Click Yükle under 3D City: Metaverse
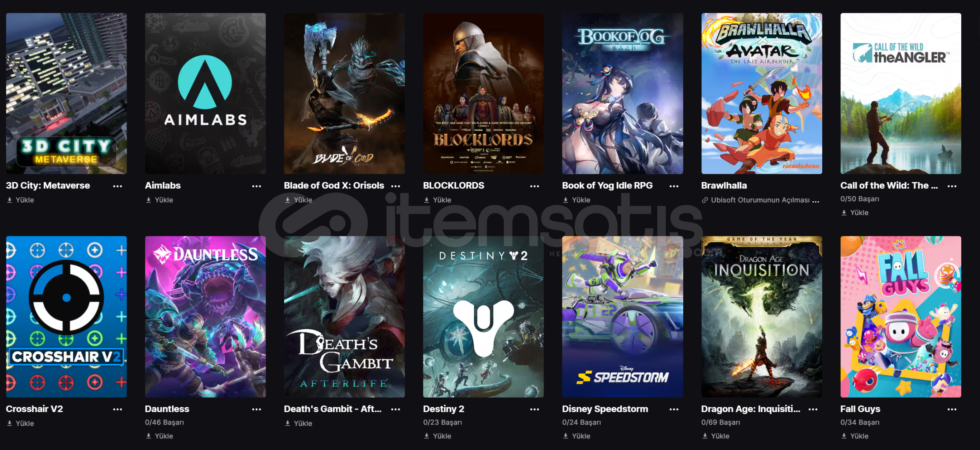Image resolution: width=980 pixels, height=450 pixels. (x=20, y=200)
